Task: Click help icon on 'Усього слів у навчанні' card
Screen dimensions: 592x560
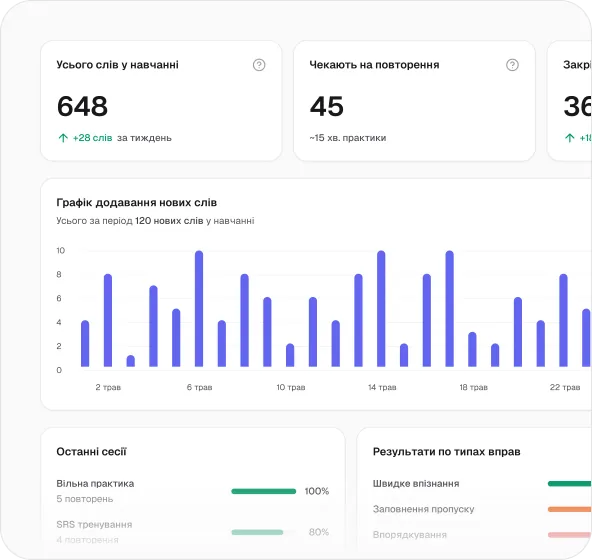Action: (x=259, y=65)
